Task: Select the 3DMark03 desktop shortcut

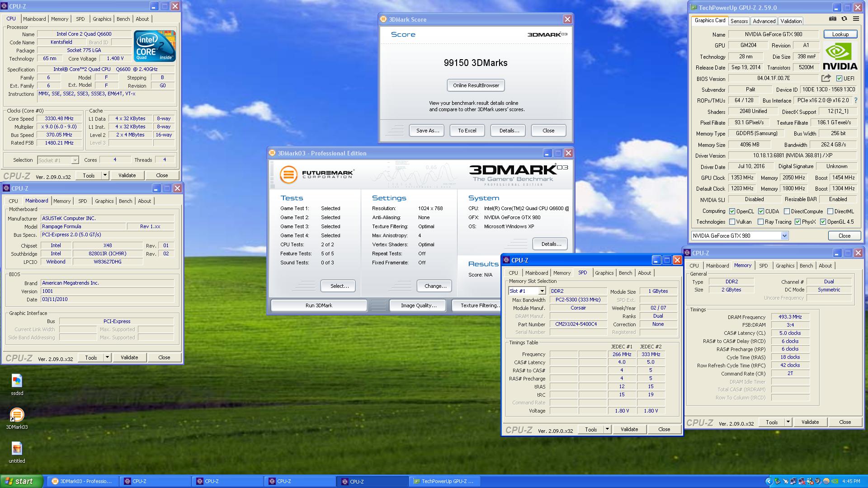Action: pos(17,418)
